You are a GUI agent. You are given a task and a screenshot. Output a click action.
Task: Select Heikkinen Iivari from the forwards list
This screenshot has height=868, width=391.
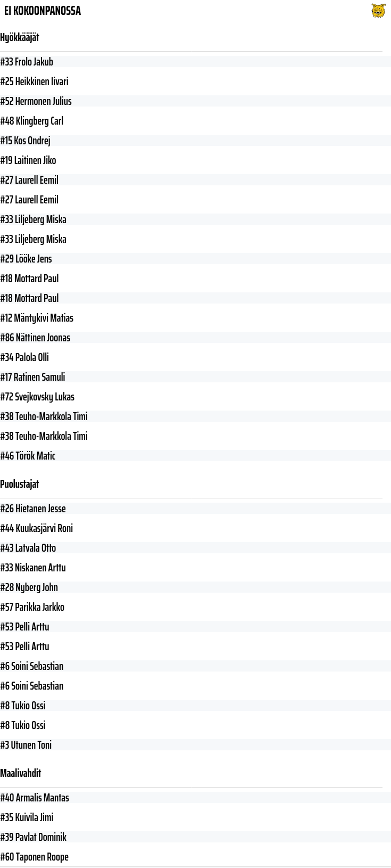pos(34,81)
